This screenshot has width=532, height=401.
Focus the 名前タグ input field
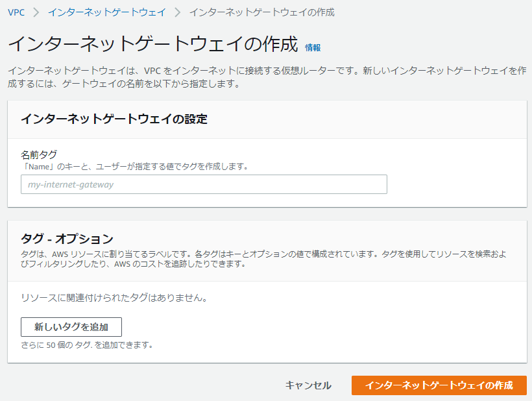click(x=204, y=184)
